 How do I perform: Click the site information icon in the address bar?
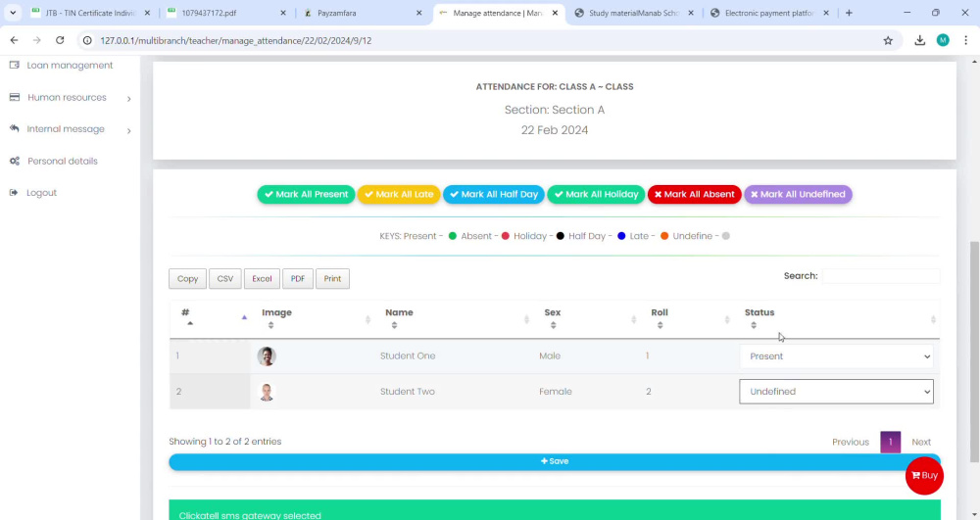pyautogui.click(x=87, y=40)
